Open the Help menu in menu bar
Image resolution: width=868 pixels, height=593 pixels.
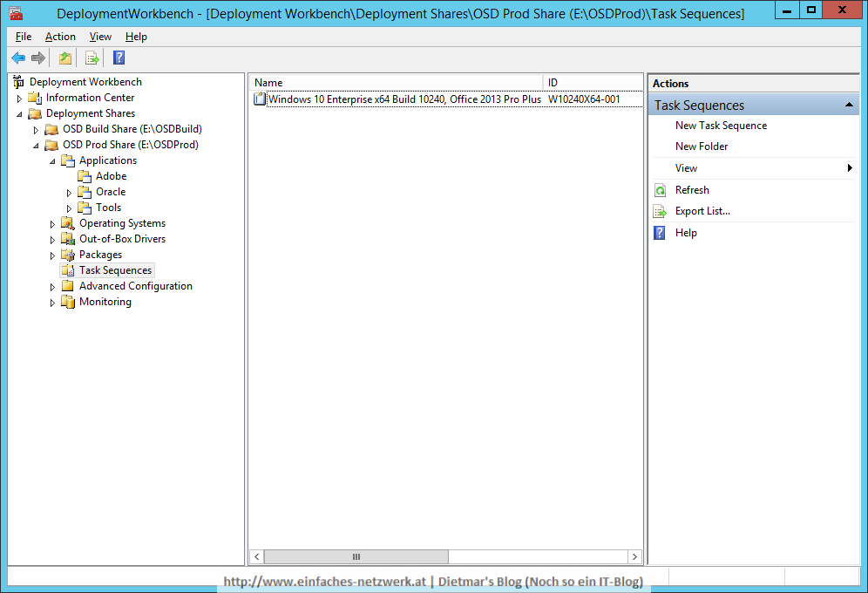(136, 37)
